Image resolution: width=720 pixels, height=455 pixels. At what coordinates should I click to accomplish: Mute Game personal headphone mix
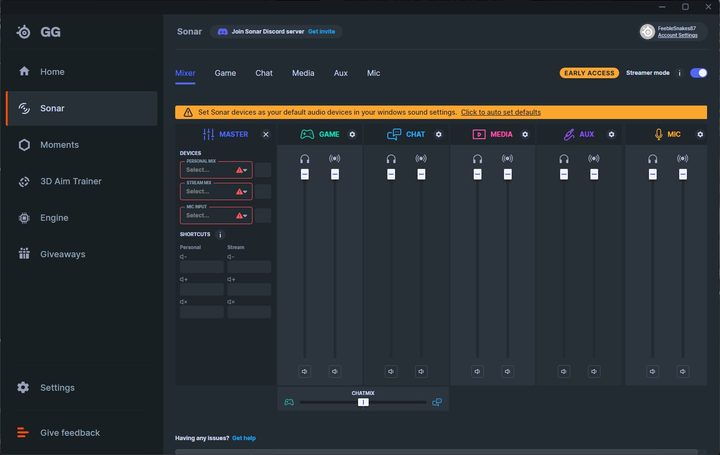(x=304, y=371)
